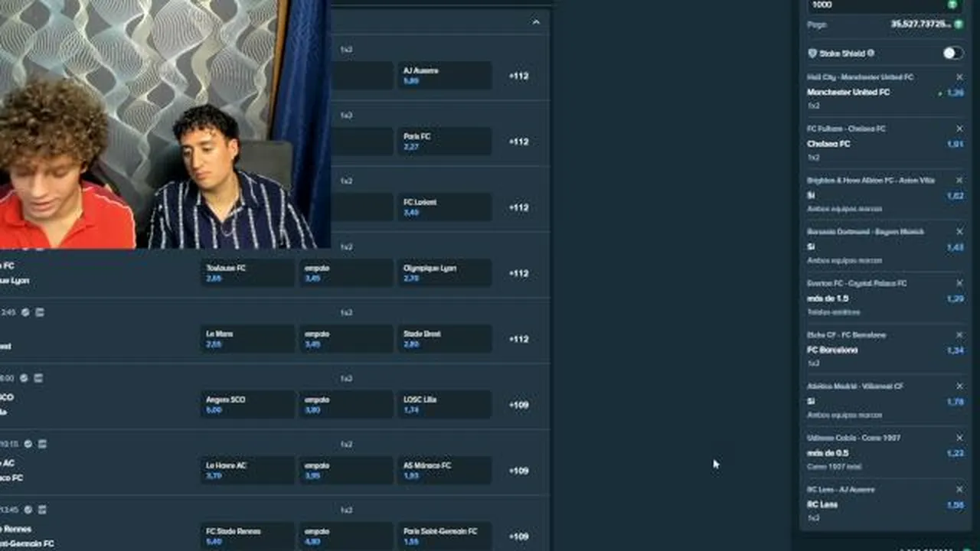This screenshot has width=980, height=551.
Task: Open +112 markets for the FC Lorient match
Action: 518,207
